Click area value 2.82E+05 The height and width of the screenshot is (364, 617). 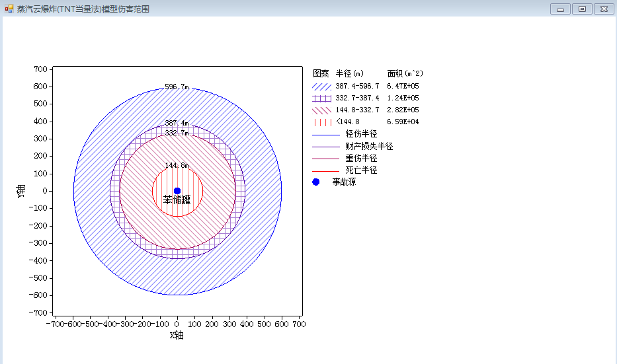point(403,110)
